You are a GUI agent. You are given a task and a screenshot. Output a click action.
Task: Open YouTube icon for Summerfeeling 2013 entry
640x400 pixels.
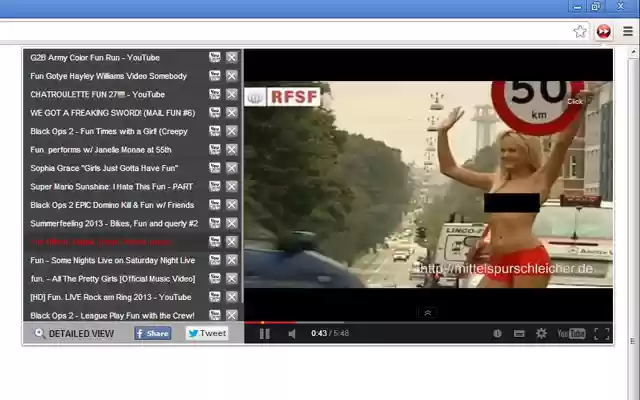[215, 223]
